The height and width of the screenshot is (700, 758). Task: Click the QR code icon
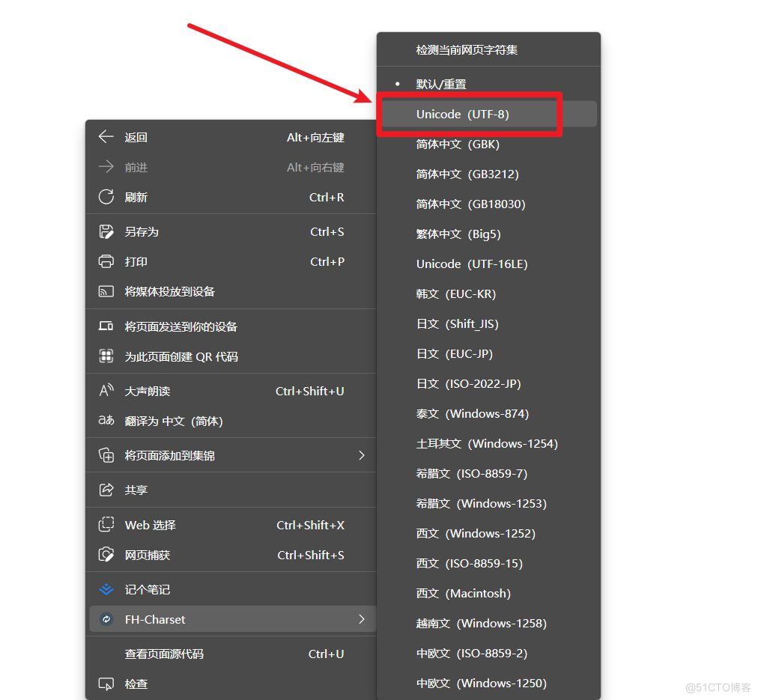106,356
